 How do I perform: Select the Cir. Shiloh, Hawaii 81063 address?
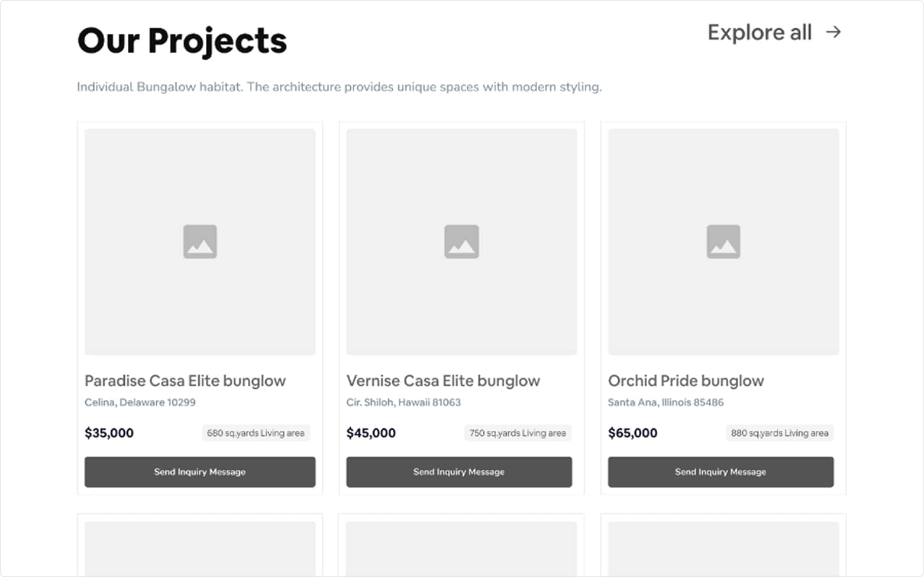403,402
